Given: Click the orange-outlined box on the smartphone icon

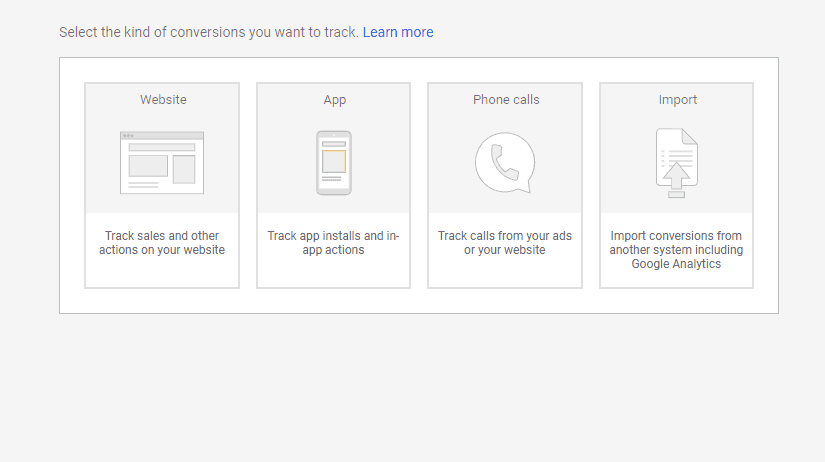Looking at the screenshot, I should coord(333,160).
